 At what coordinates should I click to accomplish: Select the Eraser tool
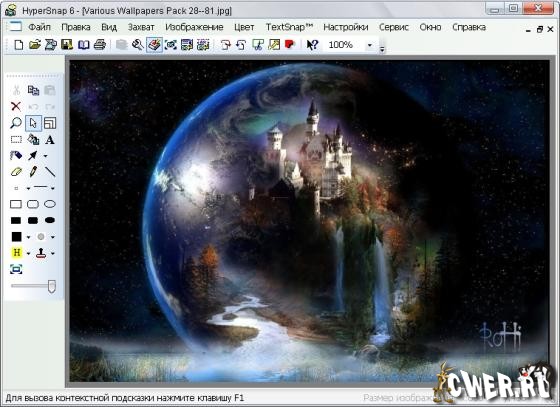tap(16, 172)
